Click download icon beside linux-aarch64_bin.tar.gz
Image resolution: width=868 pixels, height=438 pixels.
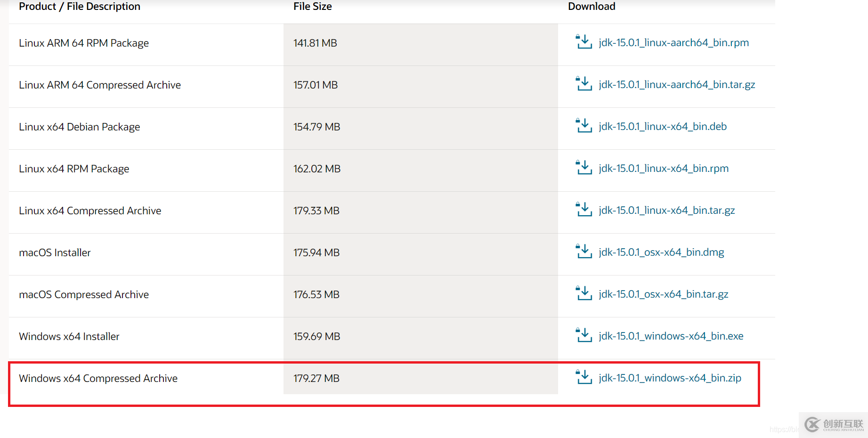pyautogui.click(x=584, y=83)
